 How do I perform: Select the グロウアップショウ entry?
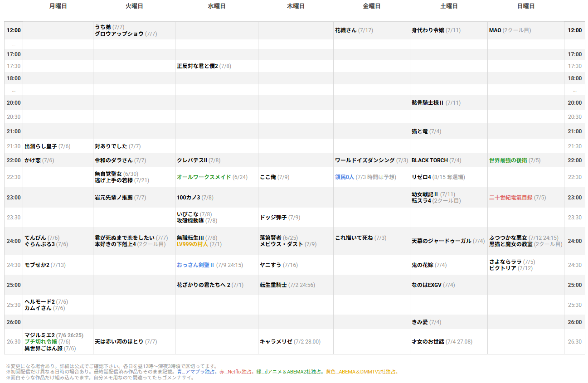point(126,34)
